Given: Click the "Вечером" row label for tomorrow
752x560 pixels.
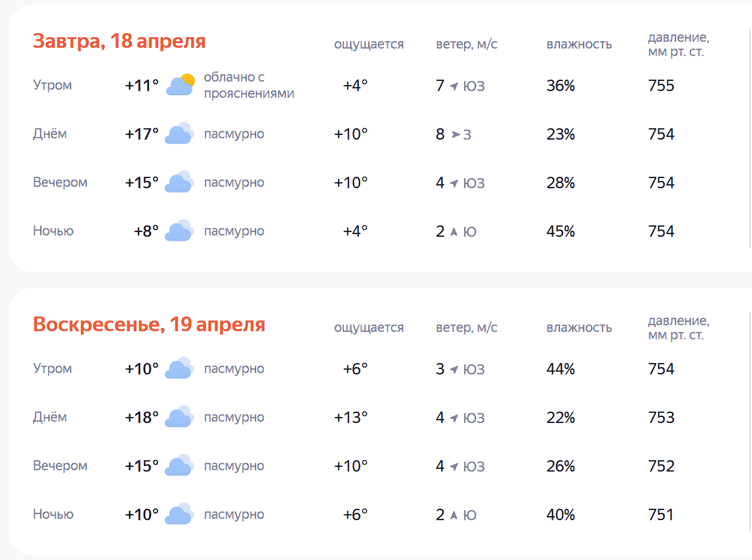Looking at the screenshot, I should click(x=60, y=182).
